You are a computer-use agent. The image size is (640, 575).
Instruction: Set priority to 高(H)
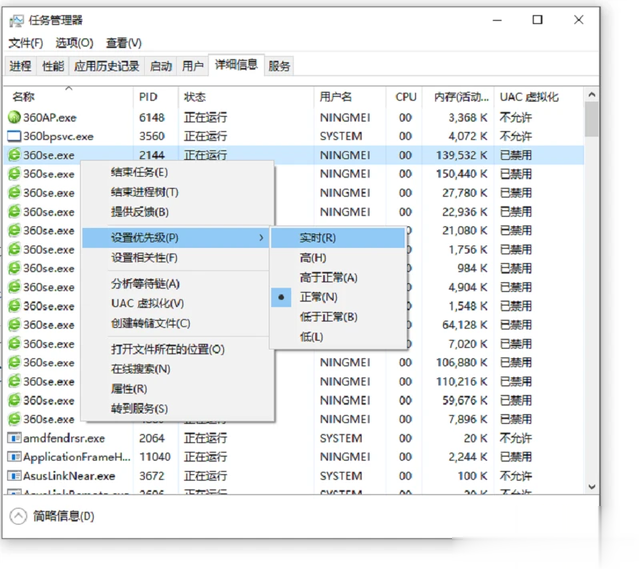(338, 258)
